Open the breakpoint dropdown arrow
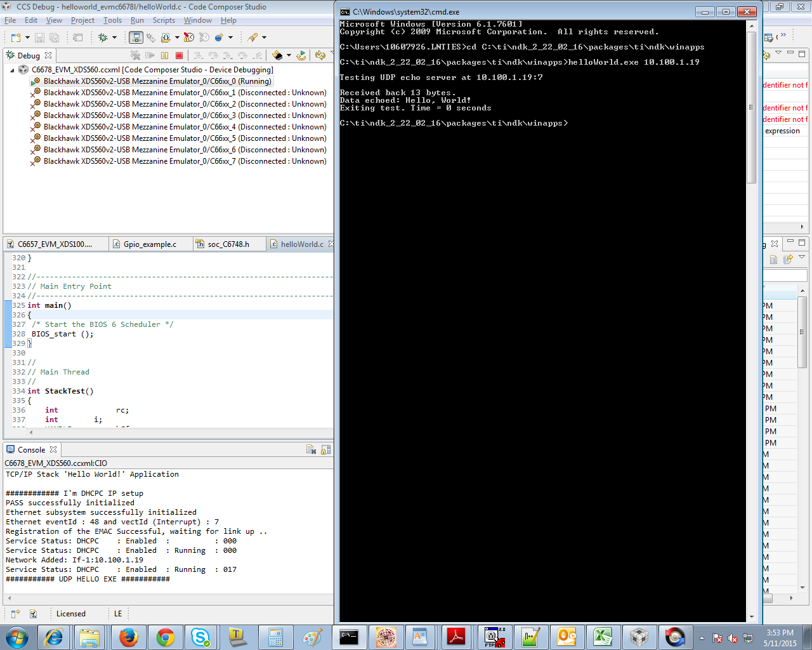 pyautogui.click(x=230, y=37)
